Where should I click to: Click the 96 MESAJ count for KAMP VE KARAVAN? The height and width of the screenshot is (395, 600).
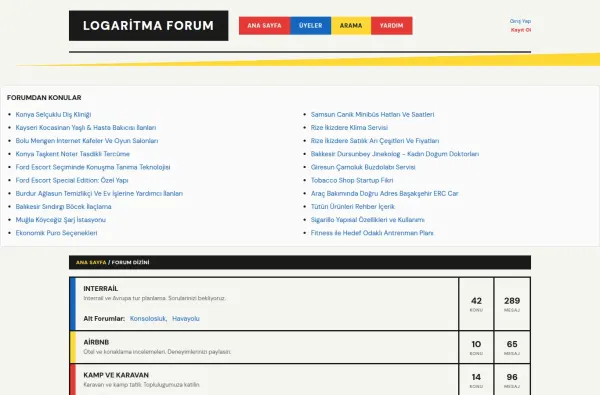click(512, 380)
